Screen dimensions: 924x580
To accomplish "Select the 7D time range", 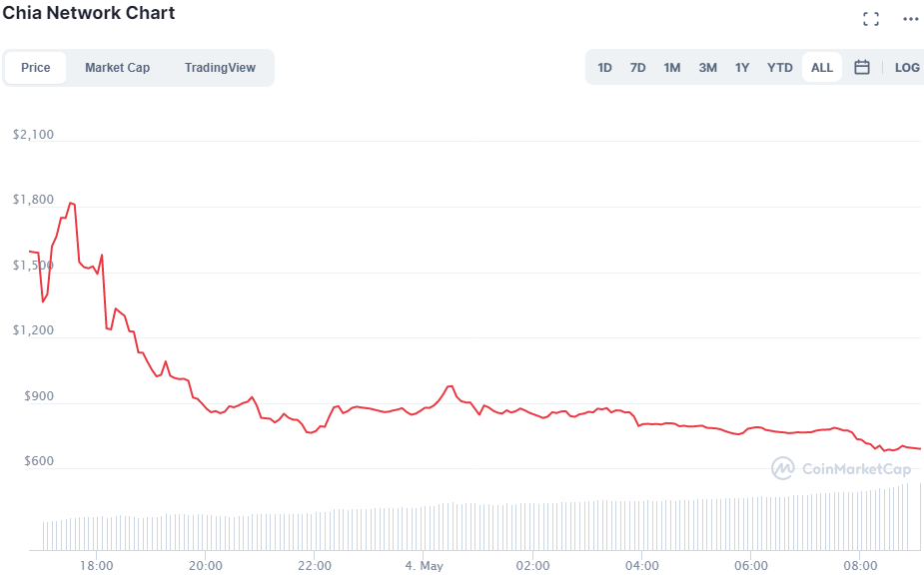I will [x=637, y=68].
